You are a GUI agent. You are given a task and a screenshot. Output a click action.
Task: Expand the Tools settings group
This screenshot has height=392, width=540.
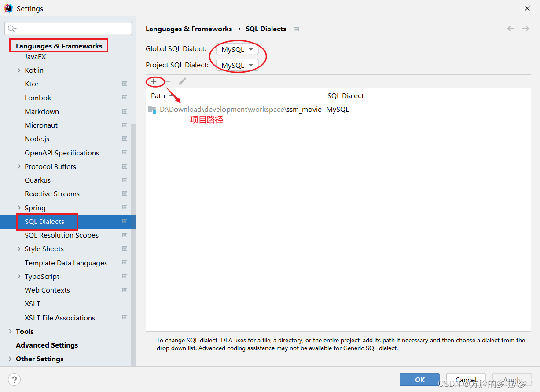pyautogui.click(x=10, y=331)
